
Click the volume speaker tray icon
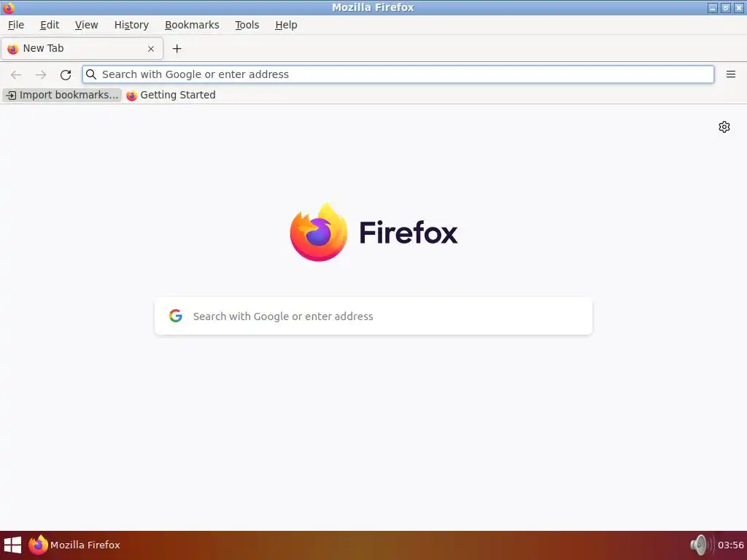click(701, 545)
